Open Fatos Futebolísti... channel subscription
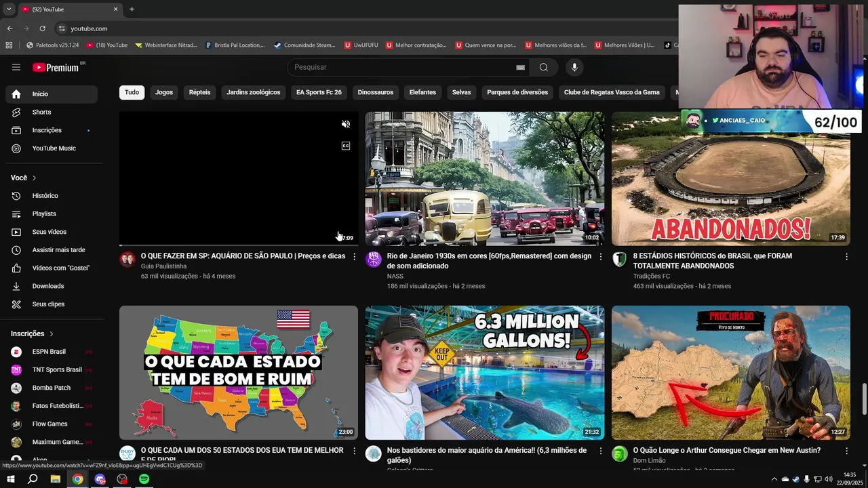Screen dimensions: 868x488 (52, 406)
